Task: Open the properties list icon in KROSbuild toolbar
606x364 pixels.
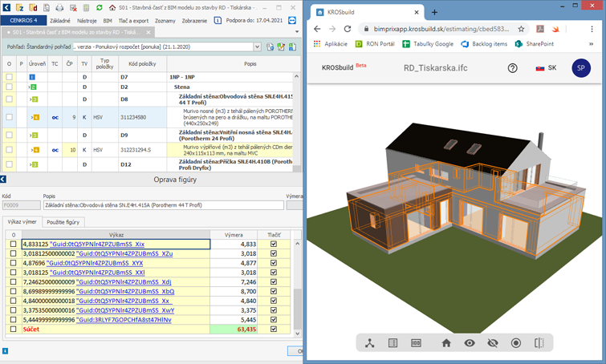Action: 392,343
